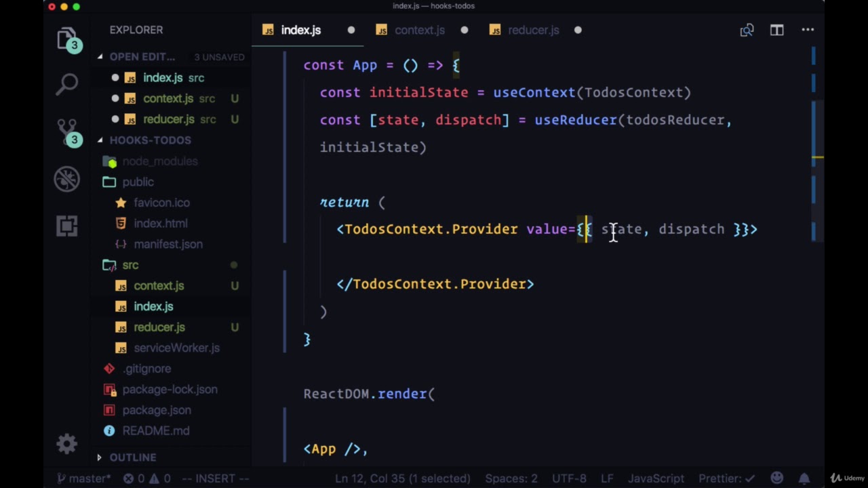868x488 pixels.
Task: Change end of line sequence LF
Action: pos(607,478)
